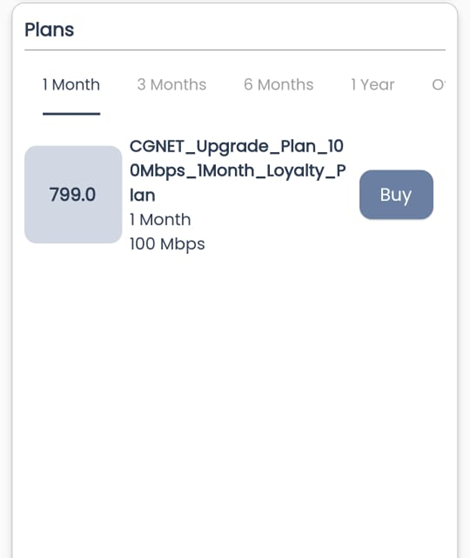Open the CGNET_Upgrade_Plan_100Mbps_1Month_Loyalty_Plan title

[x=238, y=170]
